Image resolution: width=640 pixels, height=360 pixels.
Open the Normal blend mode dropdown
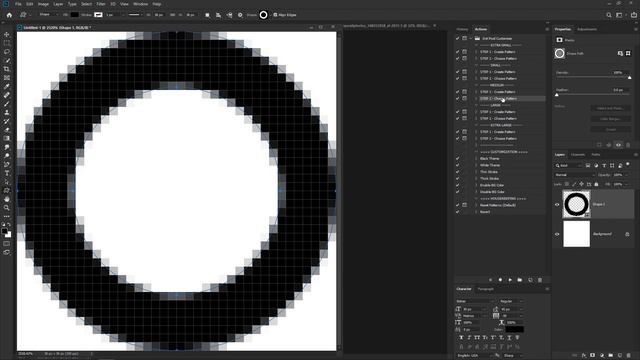coord(574,175)
